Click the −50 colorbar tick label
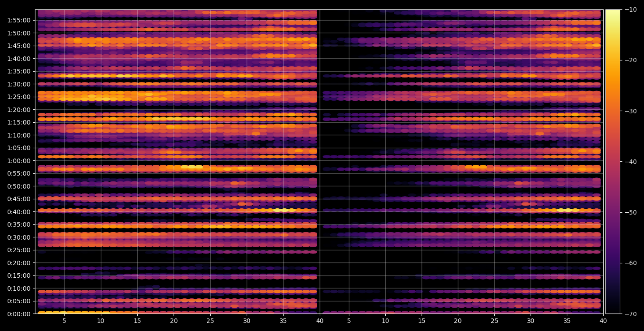644x331 pixels. (630, 212)
